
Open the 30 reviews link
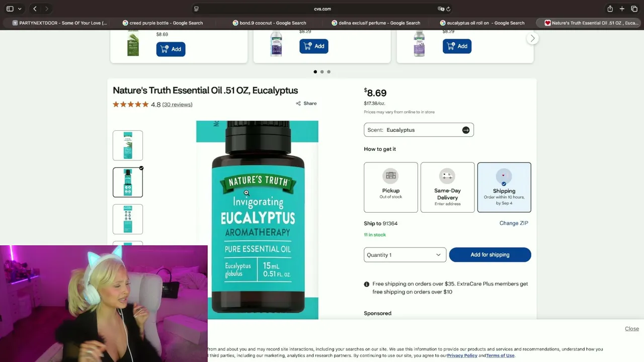point(177,105)
